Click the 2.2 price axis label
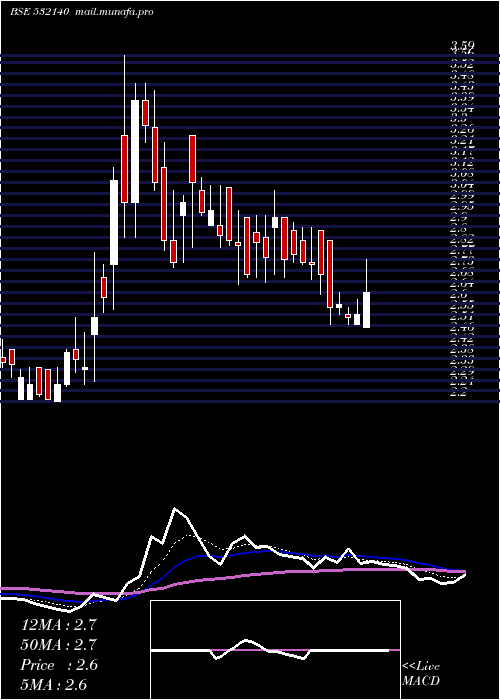 (x=458, y=393)
